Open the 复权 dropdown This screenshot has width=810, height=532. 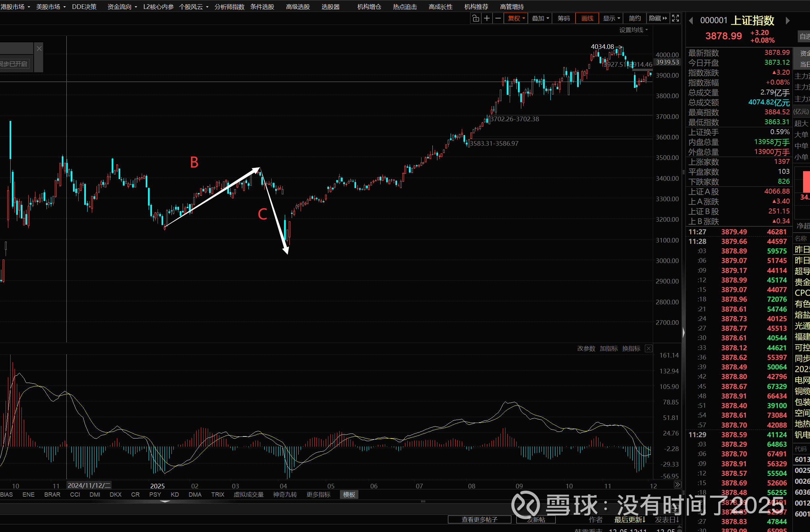pos(516,19)
